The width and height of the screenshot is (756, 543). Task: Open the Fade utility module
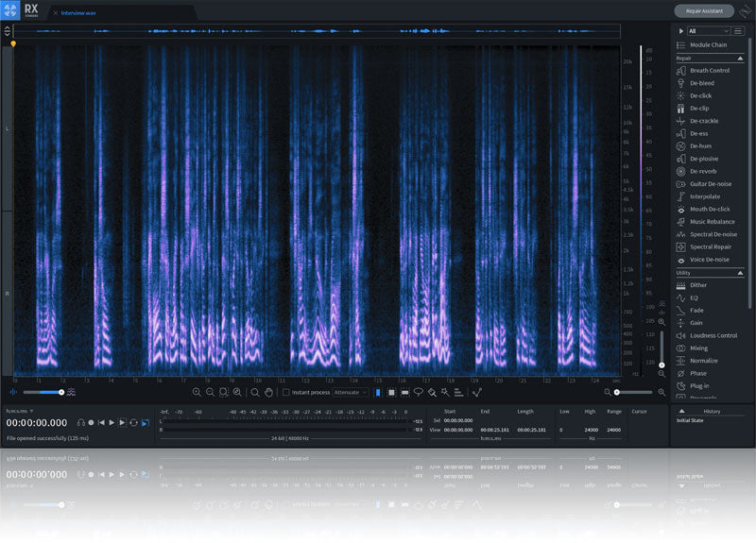(690, 311)
